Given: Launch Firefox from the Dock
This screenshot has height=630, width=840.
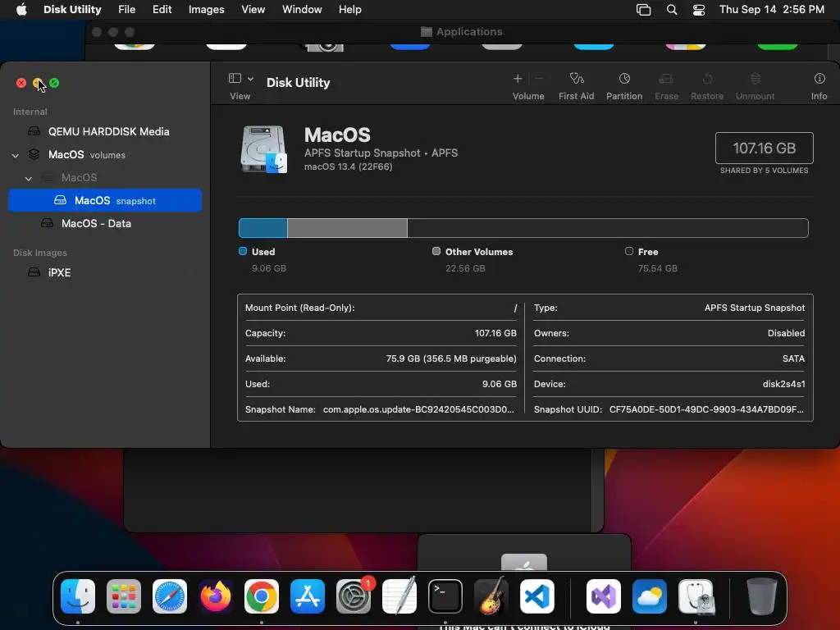Looking at the screenshot, I should [216, 596].
